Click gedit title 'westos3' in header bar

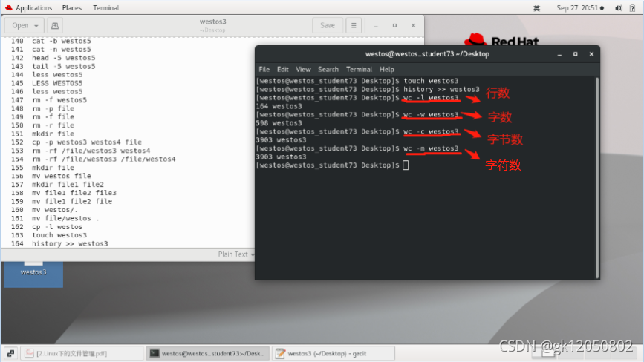pyautogui.click(x=212, y=22)
